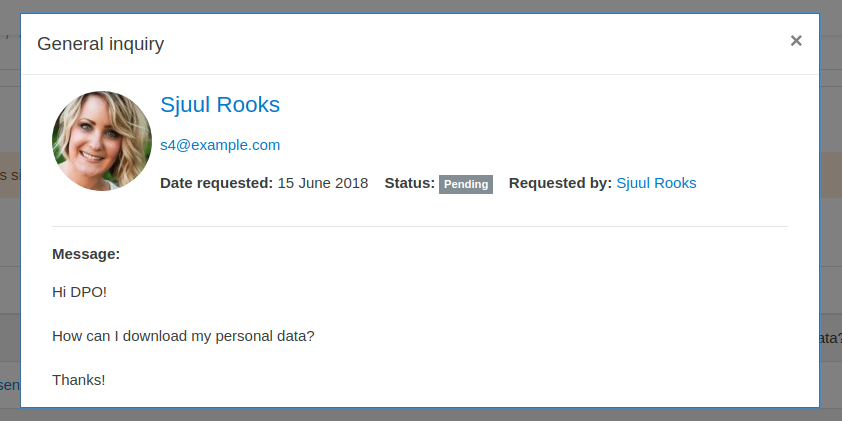Click the Date requested label
The width and height of the screenshot is (842, 421).
(x=216, y=183)
